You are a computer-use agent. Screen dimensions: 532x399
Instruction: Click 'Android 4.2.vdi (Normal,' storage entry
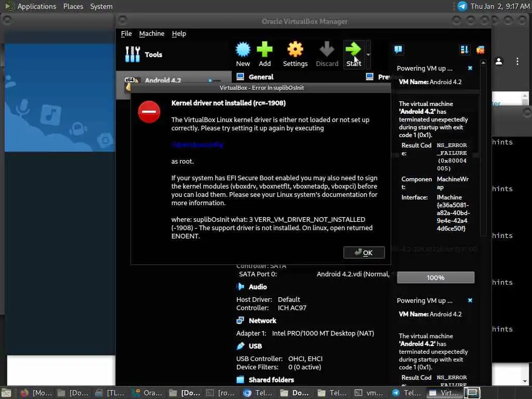[353, 274]
